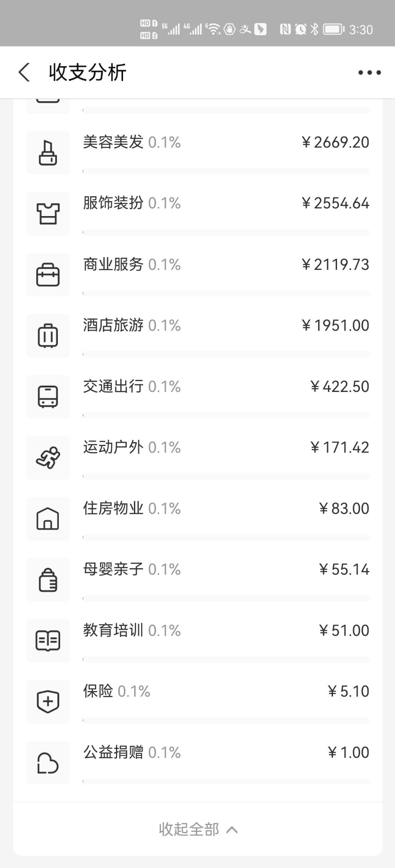Select the 酒店旅游 ¥1951.00 amount
This screenshot has width=395, height=868.
[335, 325]
